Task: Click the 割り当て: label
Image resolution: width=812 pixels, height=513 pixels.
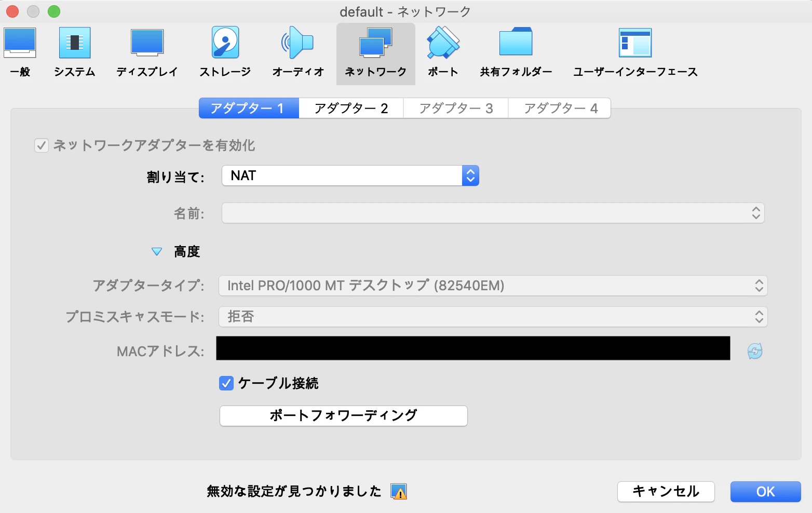Action: coord(175,177)
